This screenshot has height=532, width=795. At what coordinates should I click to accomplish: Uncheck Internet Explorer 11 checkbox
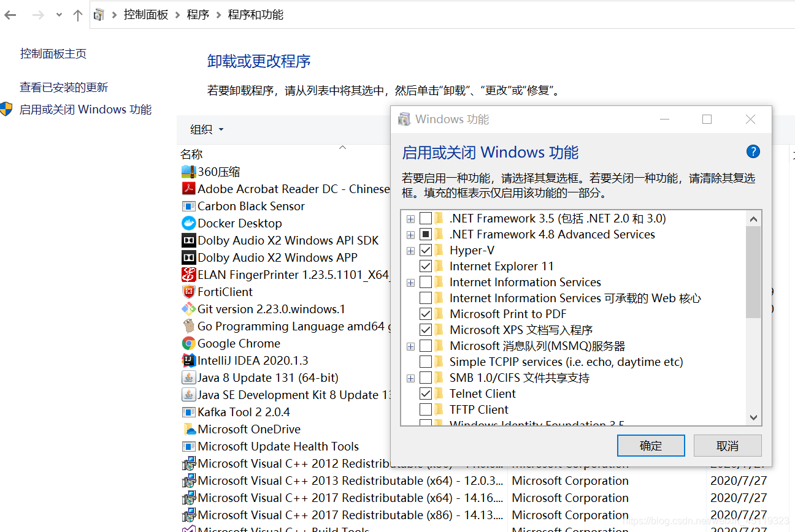coord(426,266)
